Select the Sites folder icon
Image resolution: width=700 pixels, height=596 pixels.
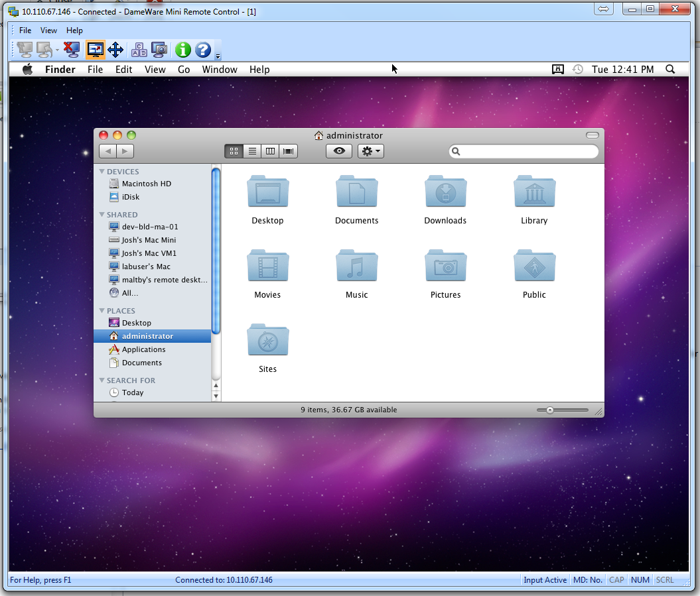click(268, 340)
